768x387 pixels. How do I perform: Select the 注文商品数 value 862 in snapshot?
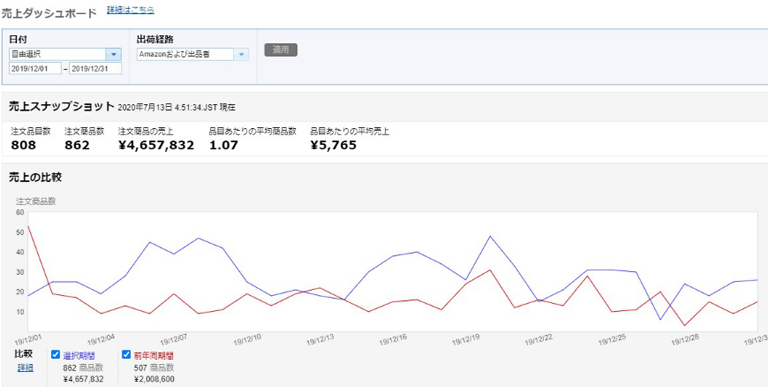tap(77, 145)
